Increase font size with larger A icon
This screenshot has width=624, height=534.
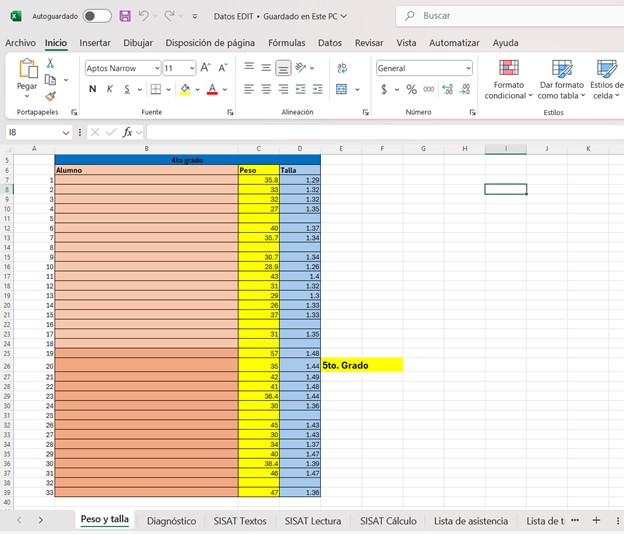[x=205, y=68]
